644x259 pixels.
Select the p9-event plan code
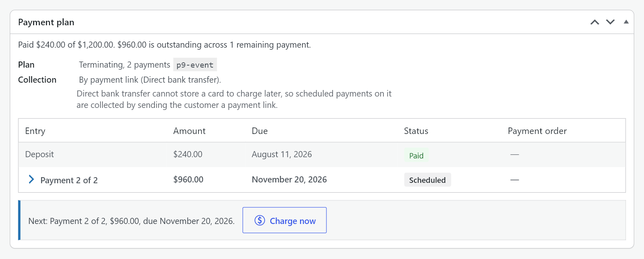pyautogui.click(x=195, y=65)
